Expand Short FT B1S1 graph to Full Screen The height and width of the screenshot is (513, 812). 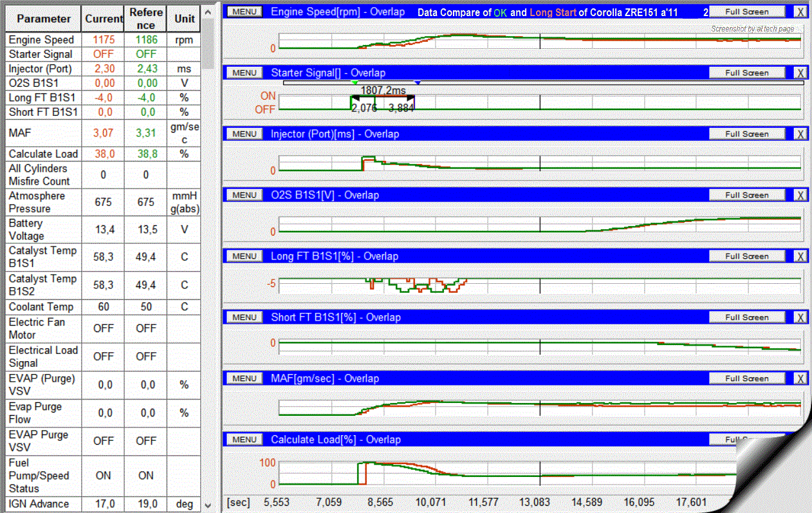point(746,317)
